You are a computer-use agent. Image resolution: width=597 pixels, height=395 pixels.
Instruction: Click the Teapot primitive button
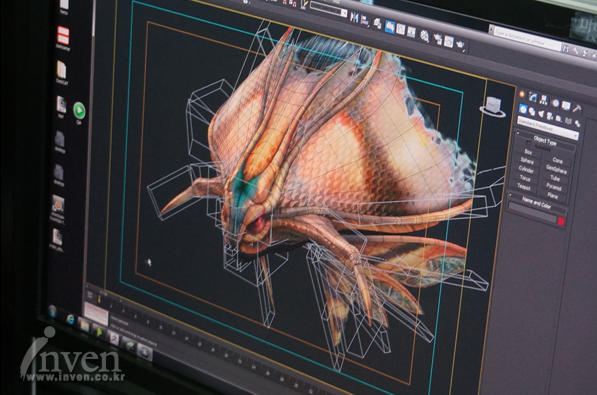pyautogui.click(x=524, y=187)
